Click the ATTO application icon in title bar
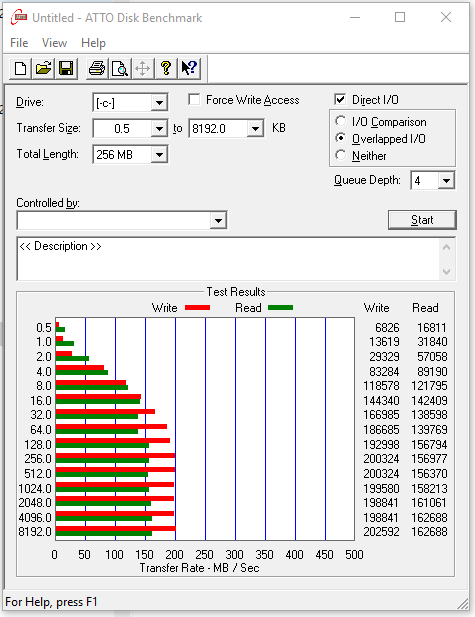 click(x=19, y=17)
